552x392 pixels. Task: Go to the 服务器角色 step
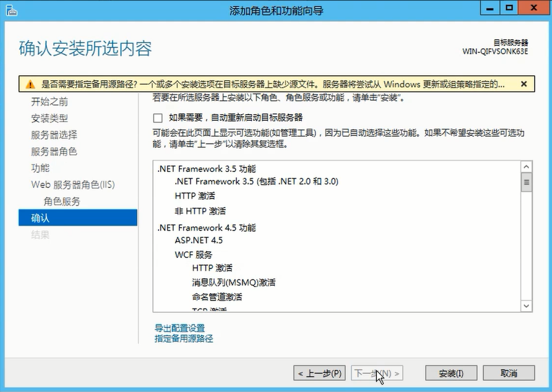[54, 151]
